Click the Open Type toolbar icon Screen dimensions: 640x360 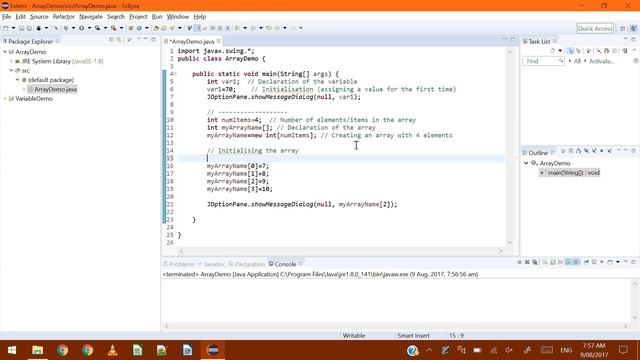(x=156, y=28)
